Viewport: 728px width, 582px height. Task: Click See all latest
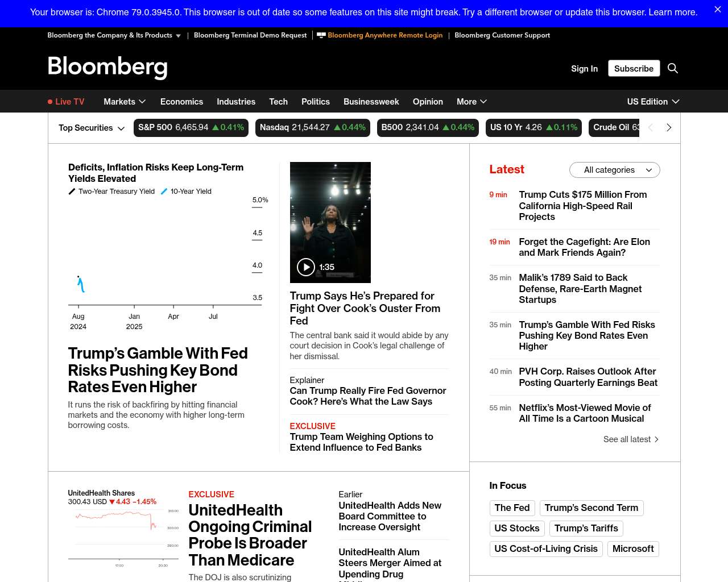pyautogui.click(x=631, y=439)
